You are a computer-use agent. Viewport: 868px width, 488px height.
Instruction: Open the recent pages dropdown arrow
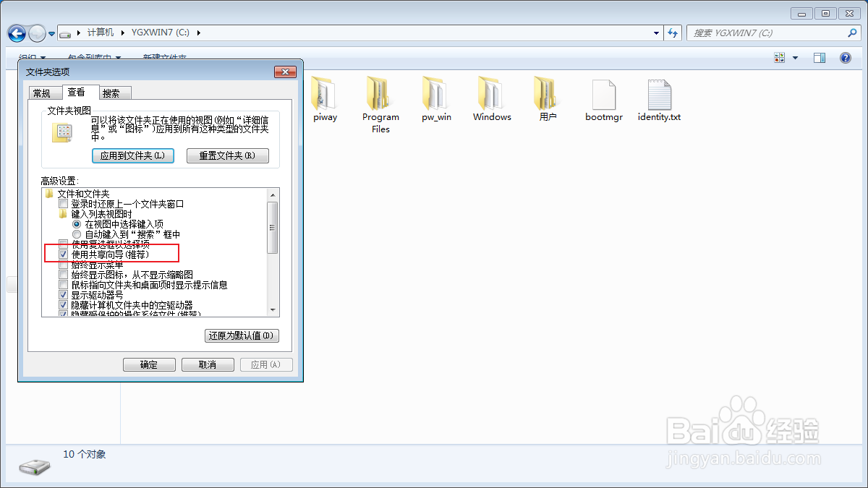click(x=52, y=34)
